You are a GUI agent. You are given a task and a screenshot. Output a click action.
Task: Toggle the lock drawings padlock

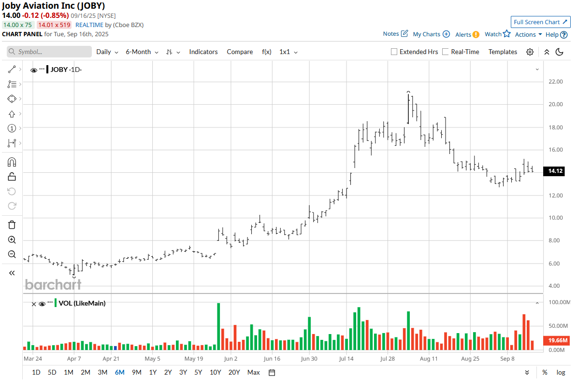pyautogui.click(x=12, y=177)
